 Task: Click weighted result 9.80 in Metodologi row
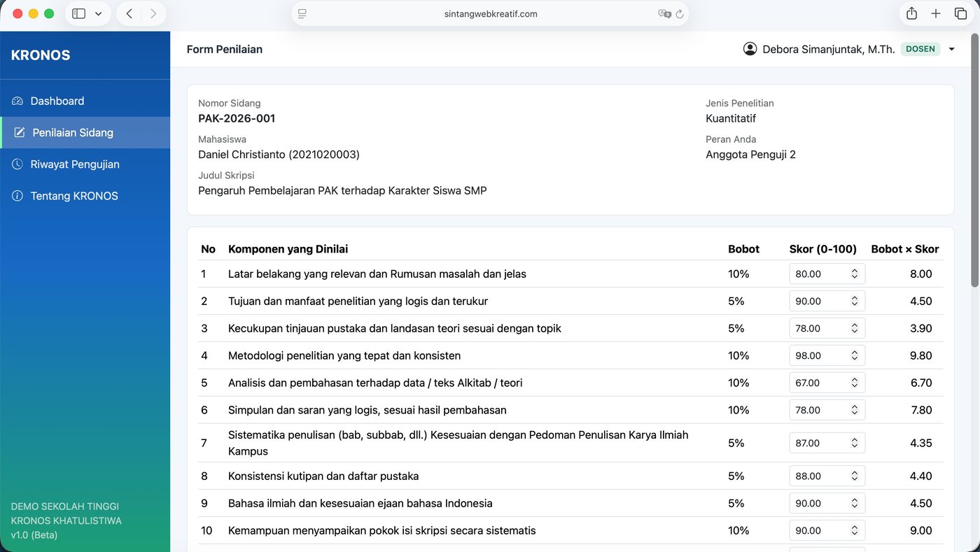(921, 355)
